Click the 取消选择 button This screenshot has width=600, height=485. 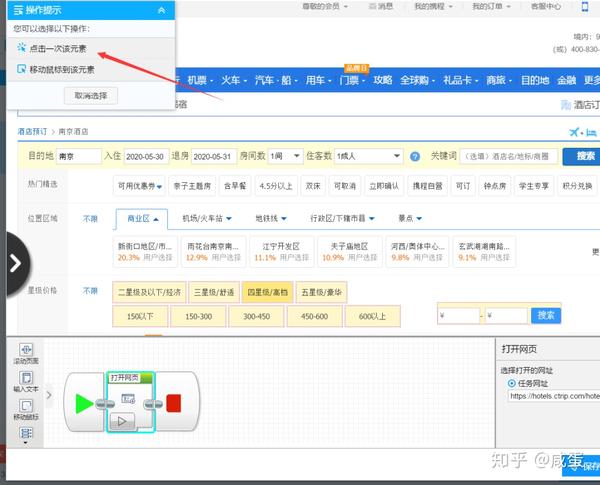[x=91, y=96]
